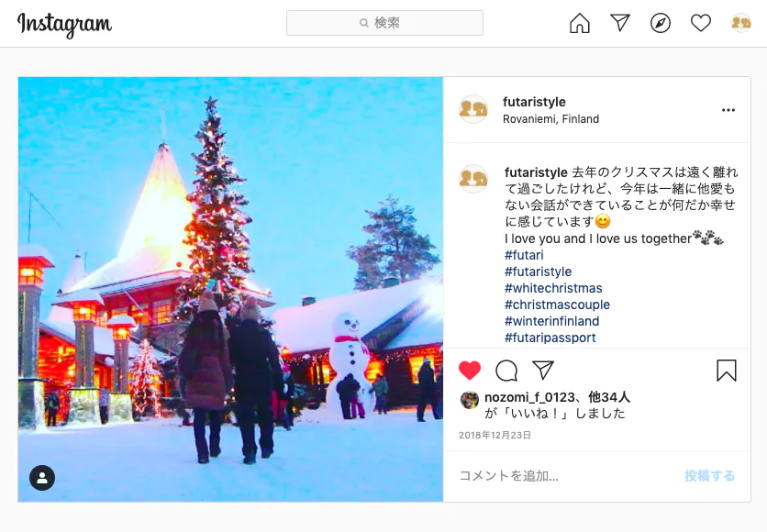767x532 pixels.
Task: Open the three-dot post options menu
Action: pos(728,110)
